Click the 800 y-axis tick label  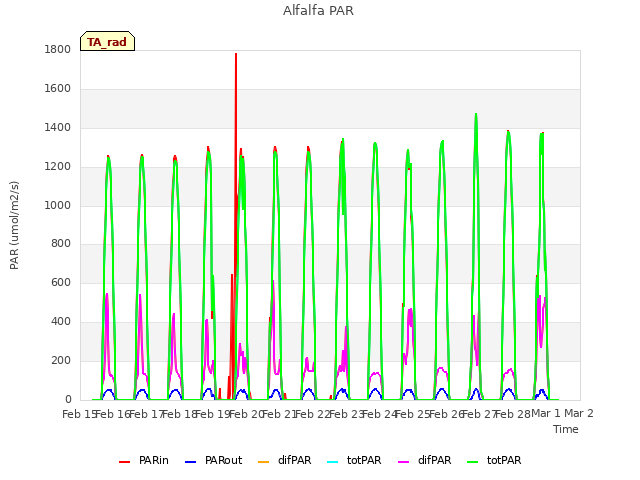click(61, 244)
